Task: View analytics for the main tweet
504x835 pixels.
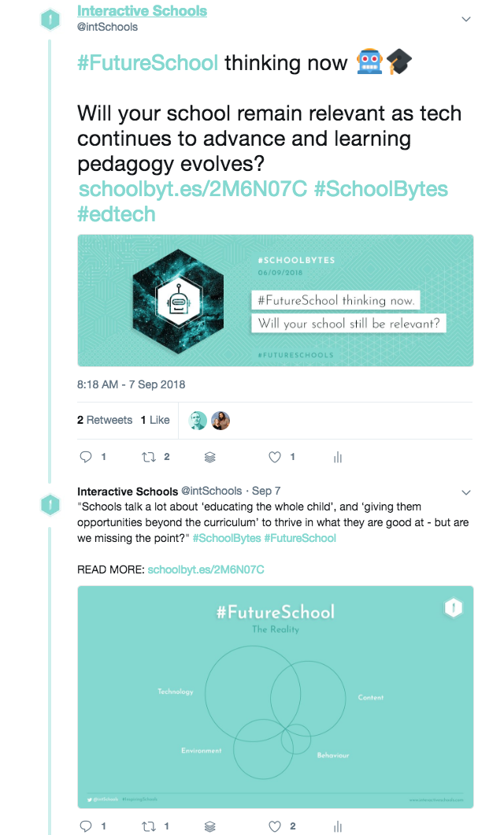Action: click(x=337, y=457)
